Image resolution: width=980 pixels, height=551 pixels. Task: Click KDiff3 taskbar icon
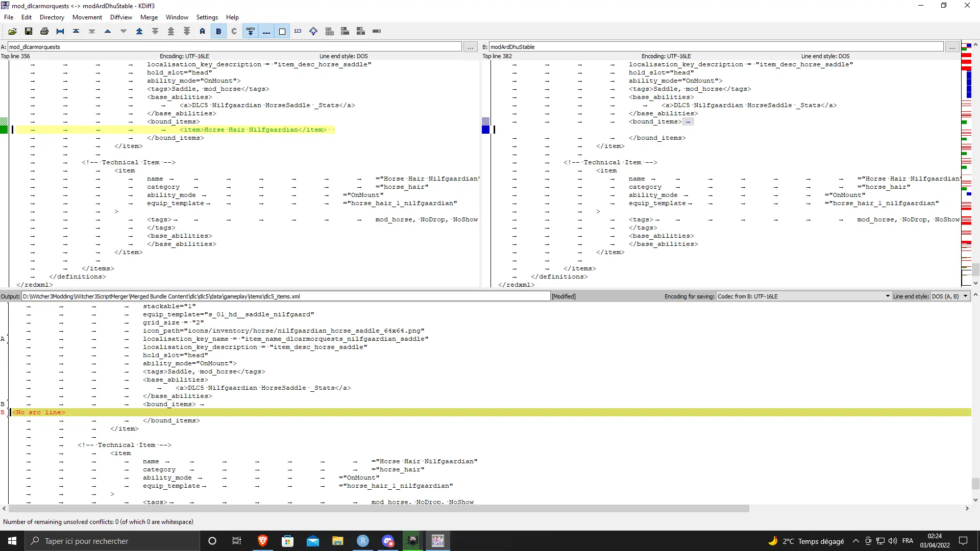(x=438, y=541)
